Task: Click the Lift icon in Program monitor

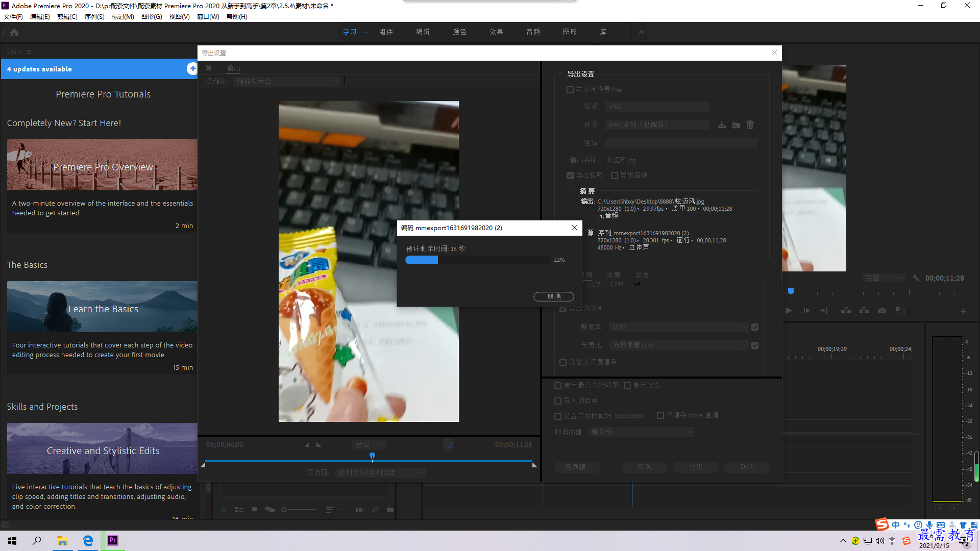Action: pyautogui.click(x=846, y=311)
